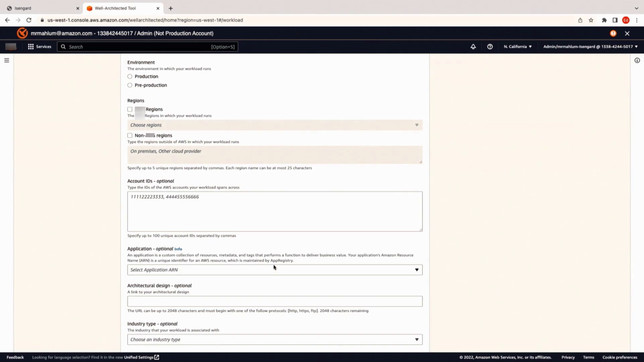Click the orange alert warning icon
This screenshot has height=362, width=644.
click(x=613, y=33)
